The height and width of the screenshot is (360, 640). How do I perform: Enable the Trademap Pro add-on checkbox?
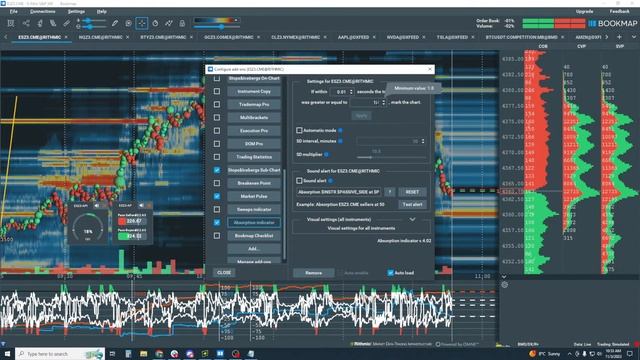click(217, 104)
